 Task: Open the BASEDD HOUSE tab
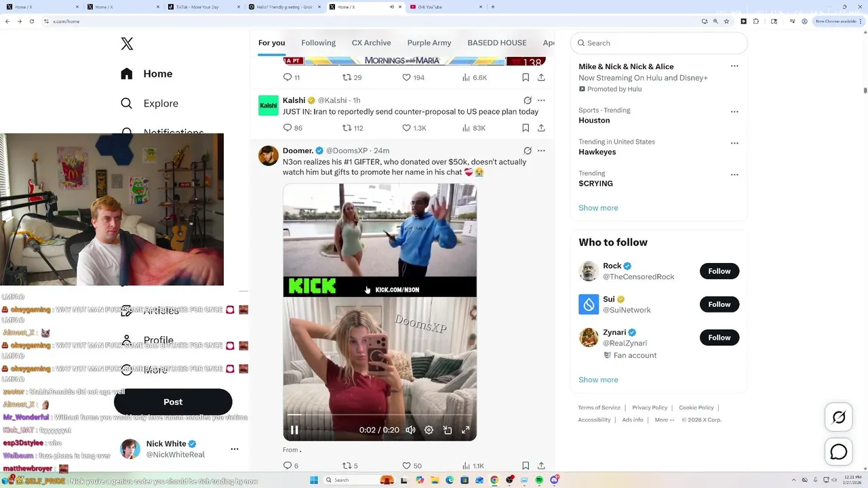pos(497,43)
